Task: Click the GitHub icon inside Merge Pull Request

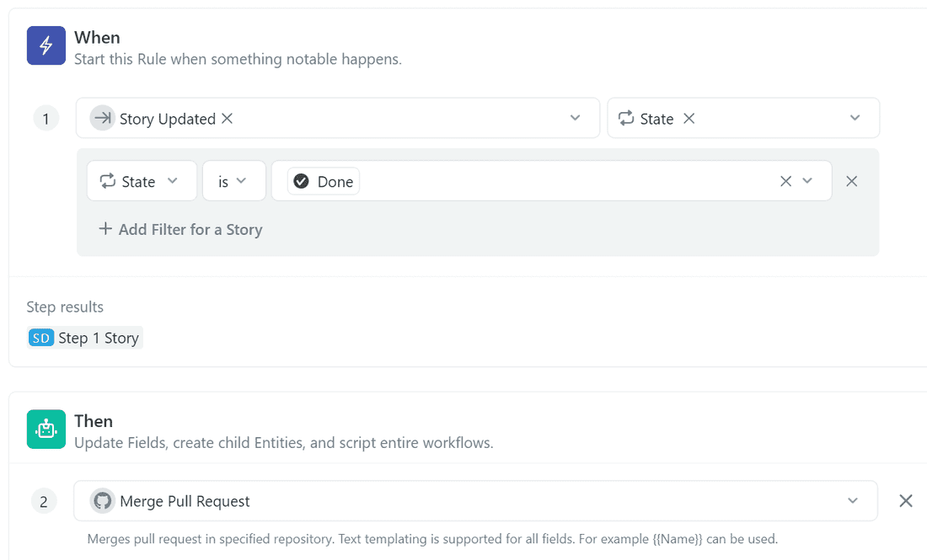Action: [102, 501]
